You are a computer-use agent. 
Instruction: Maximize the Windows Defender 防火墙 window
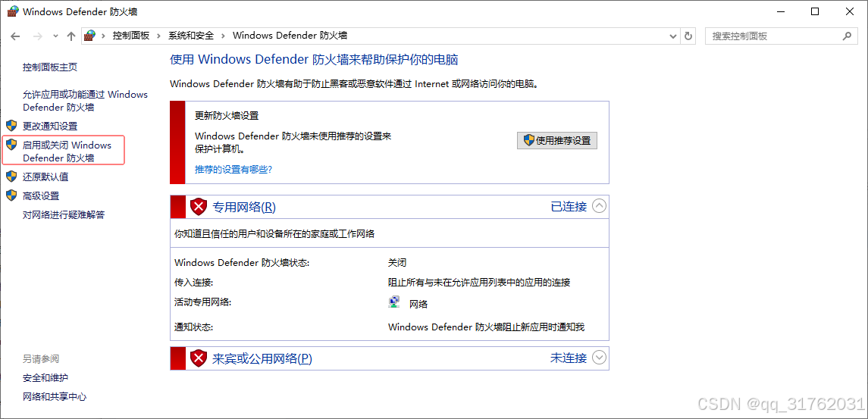coord(814,11)
